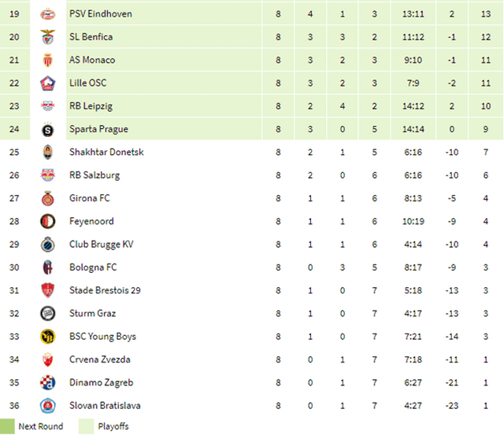Viewport: 504px width, 435px height.
Task: Click the BSC Young Boys crest
Action: tap(47, 336)
